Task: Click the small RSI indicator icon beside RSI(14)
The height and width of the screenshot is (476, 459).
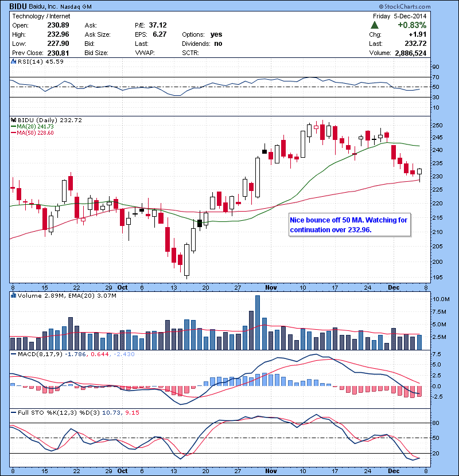Action: (13, 61)
